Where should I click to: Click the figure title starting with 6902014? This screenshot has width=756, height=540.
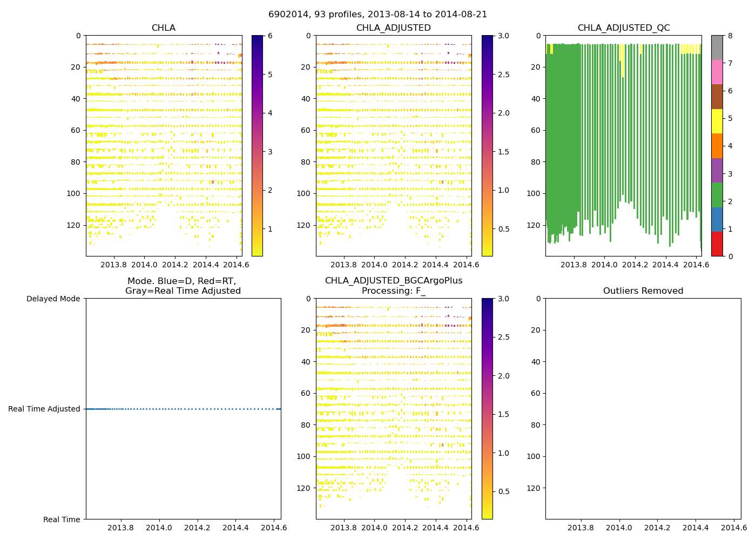point(377,15)
